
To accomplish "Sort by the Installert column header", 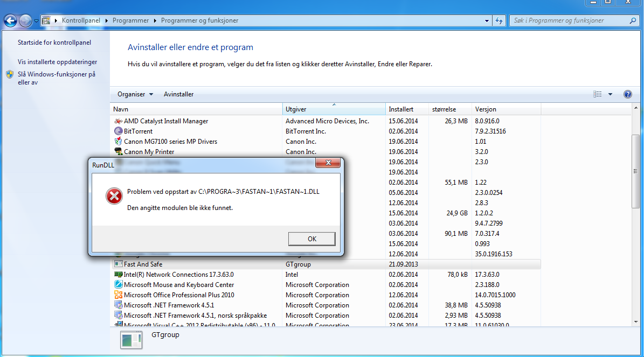I will (407, 109).
